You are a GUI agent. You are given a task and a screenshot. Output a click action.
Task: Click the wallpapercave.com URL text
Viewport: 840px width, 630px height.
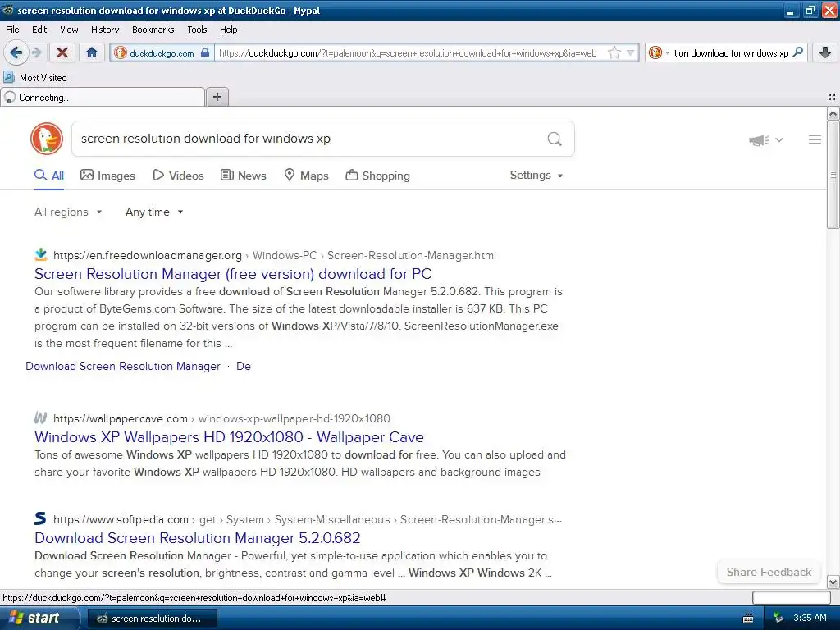pyautogui.click(x=121, y=418)
